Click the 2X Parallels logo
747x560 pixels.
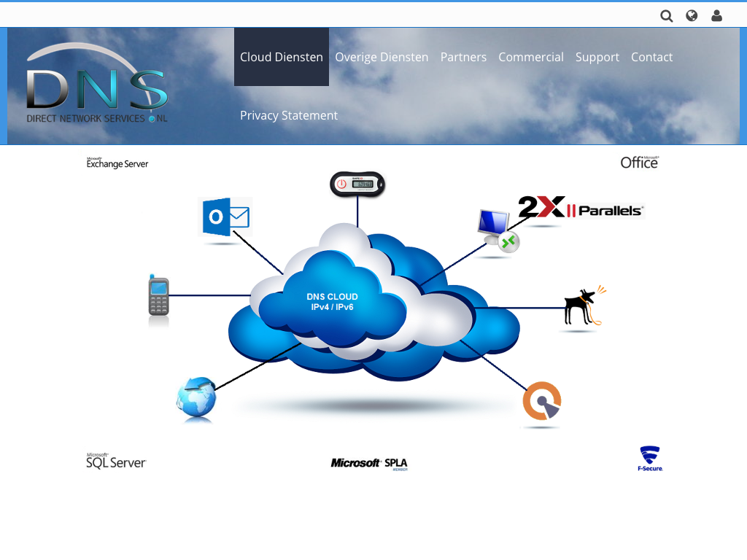point(581,208)
